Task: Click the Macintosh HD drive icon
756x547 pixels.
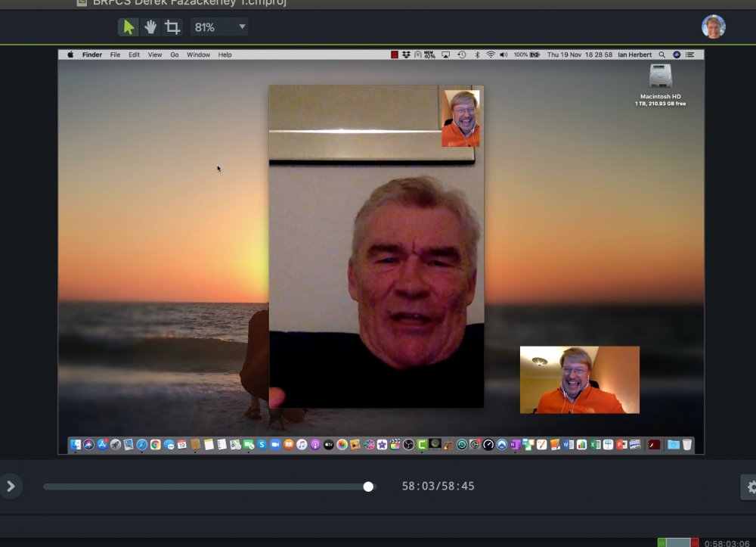Action: [x=660, y=76]
